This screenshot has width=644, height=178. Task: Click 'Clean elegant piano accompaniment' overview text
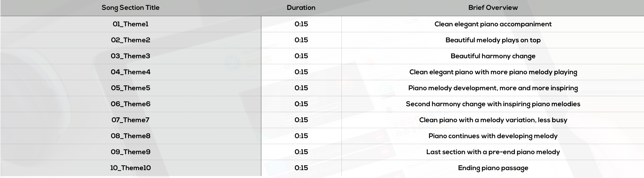pyautogui.click(x=493, y=24)
